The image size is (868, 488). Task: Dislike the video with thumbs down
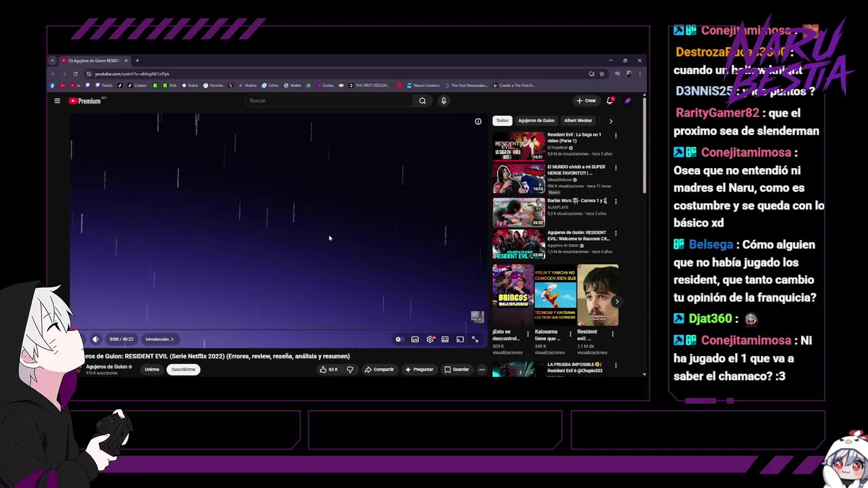[350, 369]
